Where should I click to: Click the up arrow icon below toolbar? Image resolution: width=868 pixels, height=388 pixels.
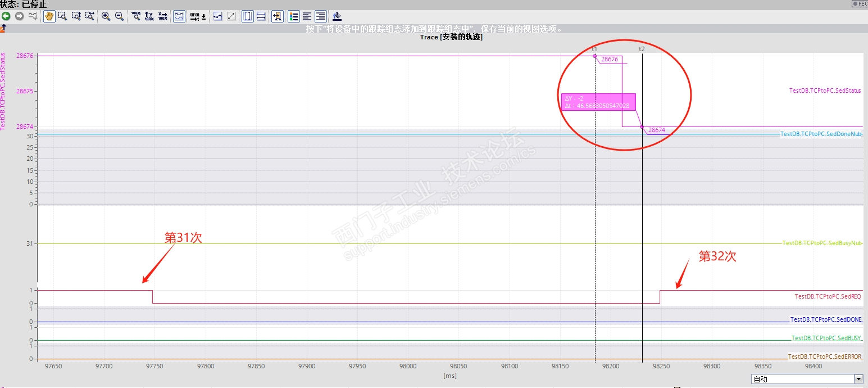pos(4,27)
